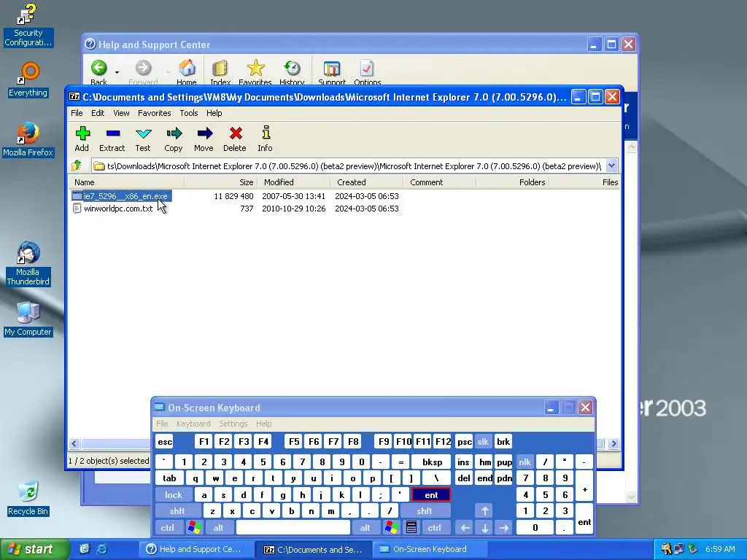The image size is (747, 560).
Task: Open Favorites menu in 7-Zip
Action: 155,113
